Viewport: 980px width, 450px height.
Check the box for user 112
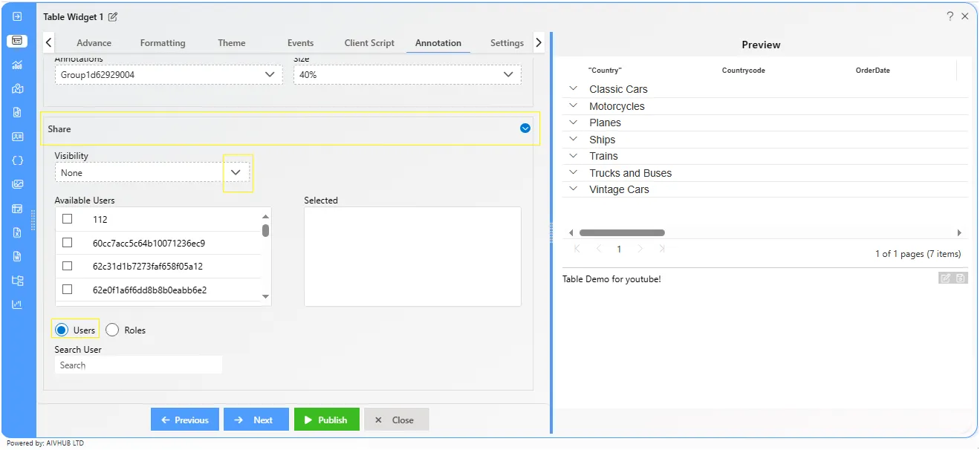[x=68, y=219]
